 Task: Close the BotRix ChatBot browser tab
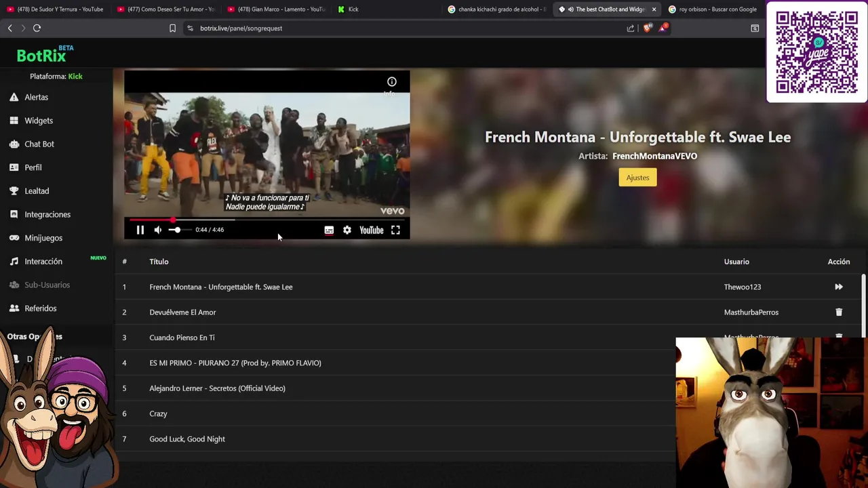pyautogui.click(x=654, y=9)
